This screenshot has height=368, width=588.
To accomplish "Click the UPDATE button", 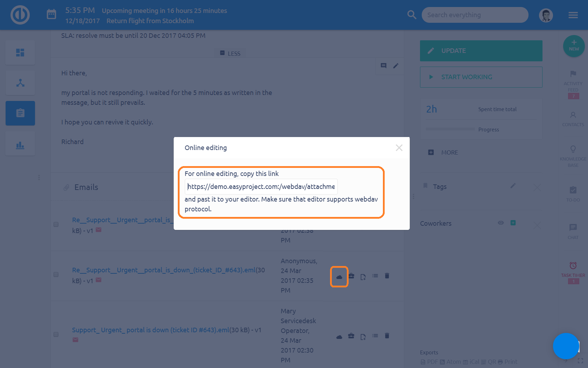I will point(481,51).
